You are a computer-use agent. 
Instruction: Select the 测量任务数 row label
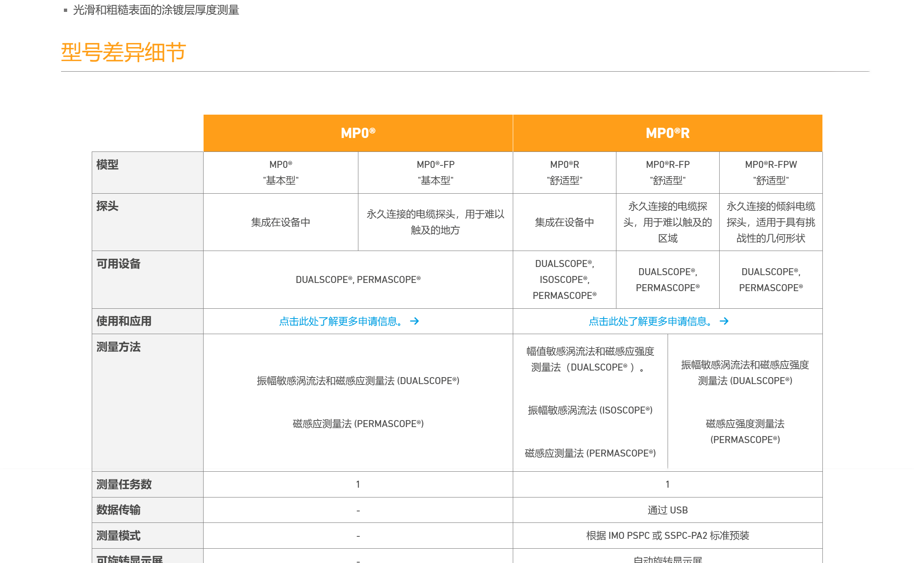[x=124, y=484]
